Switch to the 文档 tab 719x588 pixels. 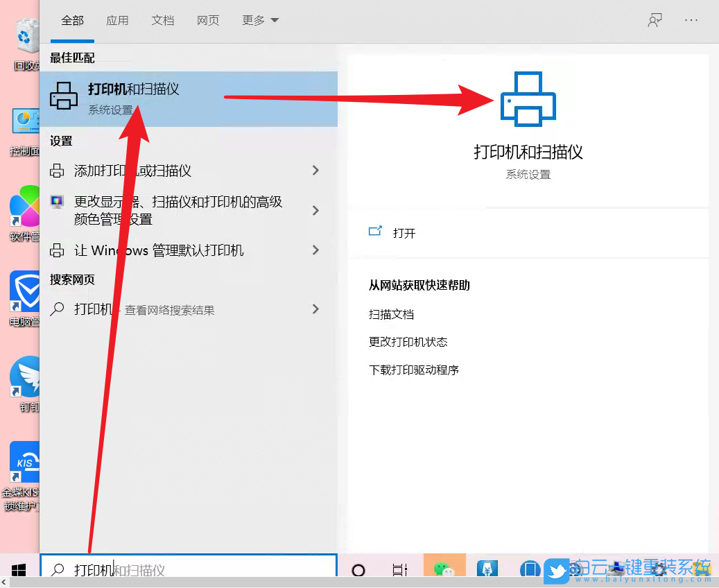163,21
